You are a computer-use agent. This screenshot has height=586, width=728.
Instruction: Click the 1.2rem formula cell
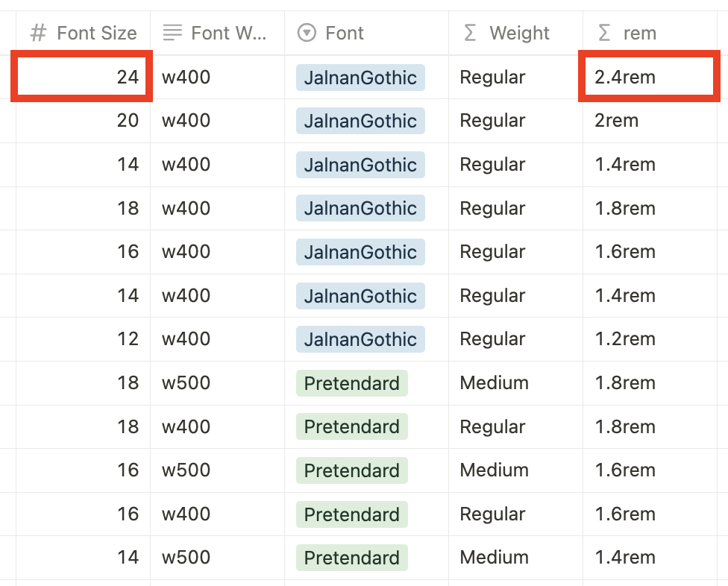650,339
